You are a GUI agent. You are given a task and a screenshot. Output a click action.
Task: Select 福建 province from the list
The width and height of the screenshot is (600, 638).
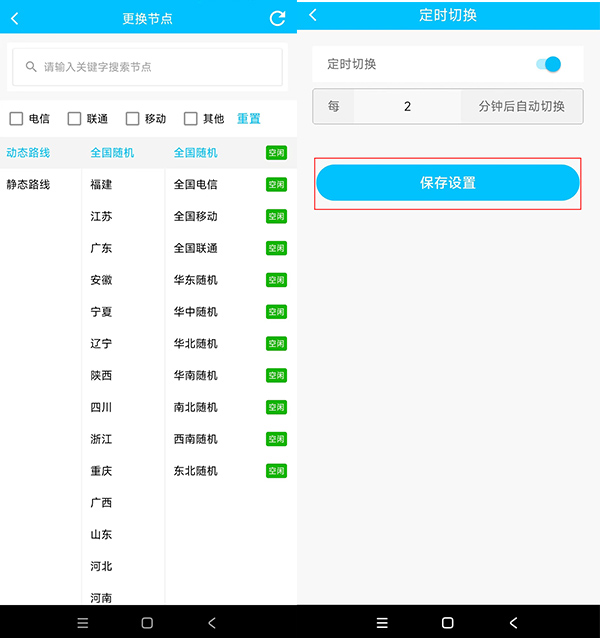pyautogui.click(x=101, y=185)
